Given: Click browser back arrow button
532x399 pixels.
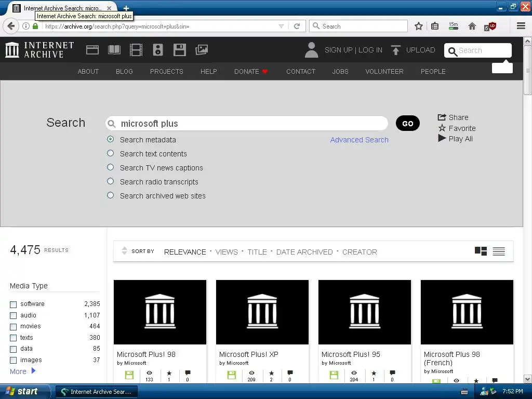Looking at the screenshot, I should click(11, 26).
